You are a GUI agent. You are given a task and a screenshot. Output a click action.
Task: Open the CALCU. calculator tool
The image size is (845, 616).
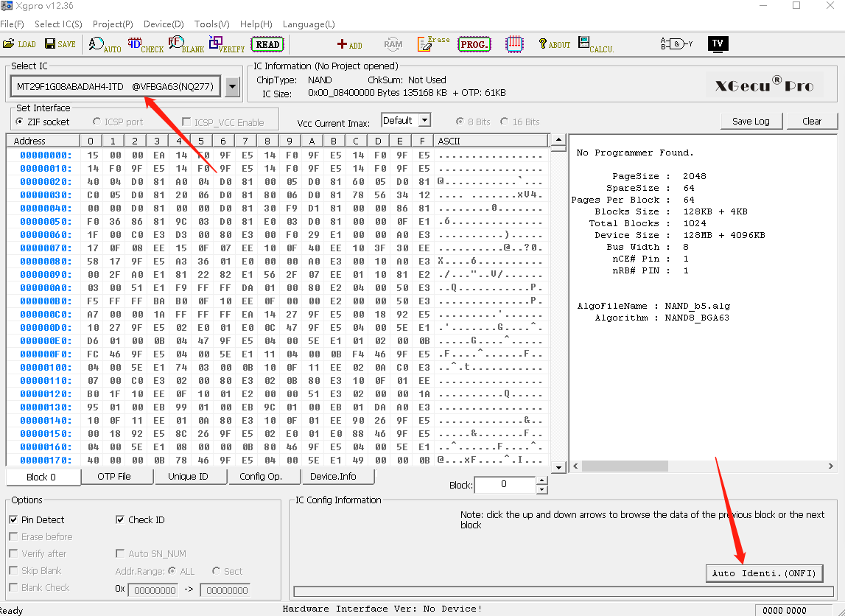coord(595,45)
